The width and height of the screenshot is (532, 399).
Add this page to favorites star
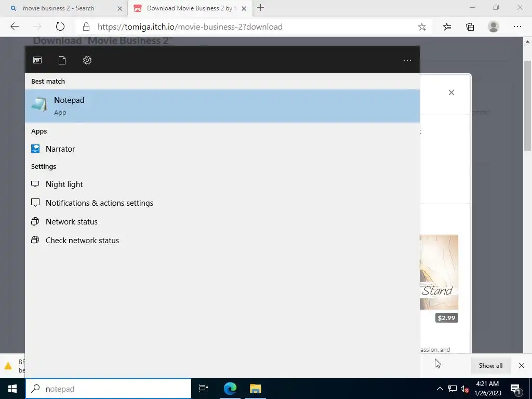pyautogui.click(x=422, y=27)
